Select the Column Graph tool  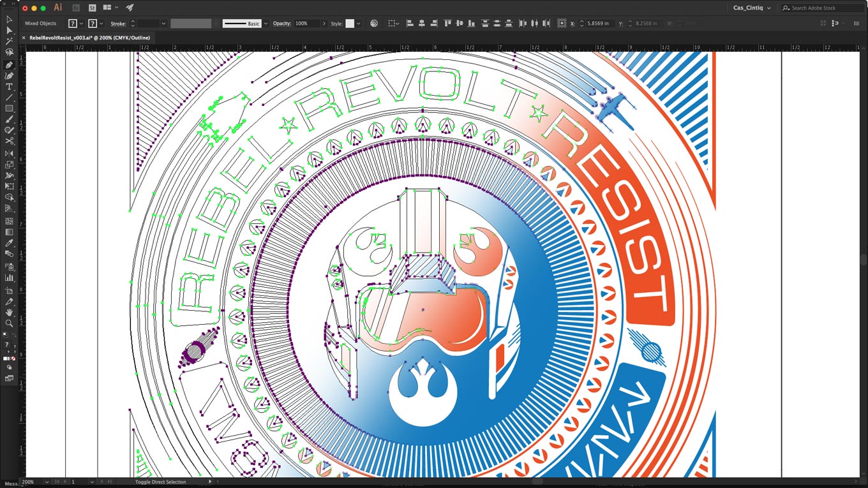(9, 277)
